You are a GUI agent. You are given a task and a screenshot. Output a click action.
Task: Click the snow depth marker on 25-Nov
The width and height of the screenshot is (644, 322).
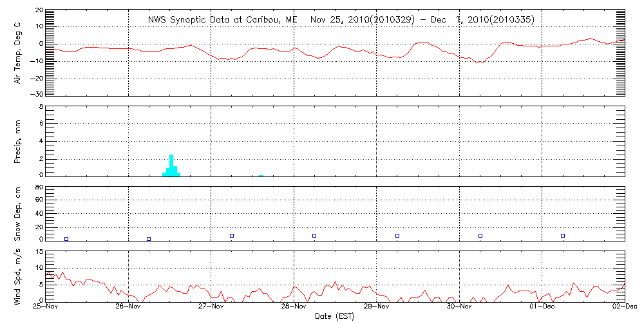pos(66,239)
